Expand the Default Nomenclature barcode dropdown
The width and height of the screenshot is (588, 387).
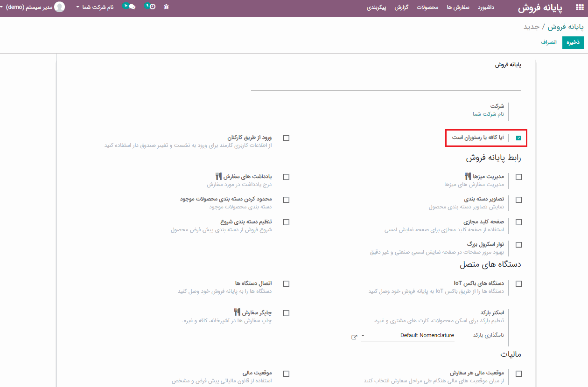408,336
